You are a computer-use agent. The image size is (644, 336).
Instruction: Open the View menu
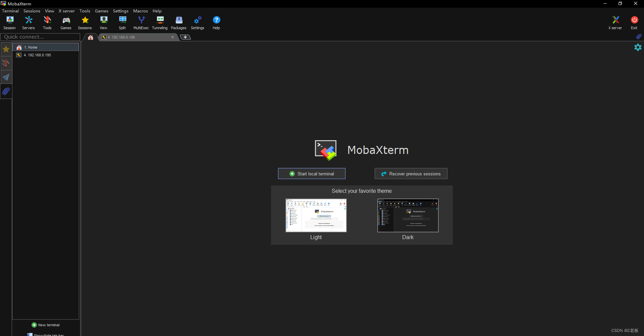pos(50,11)
